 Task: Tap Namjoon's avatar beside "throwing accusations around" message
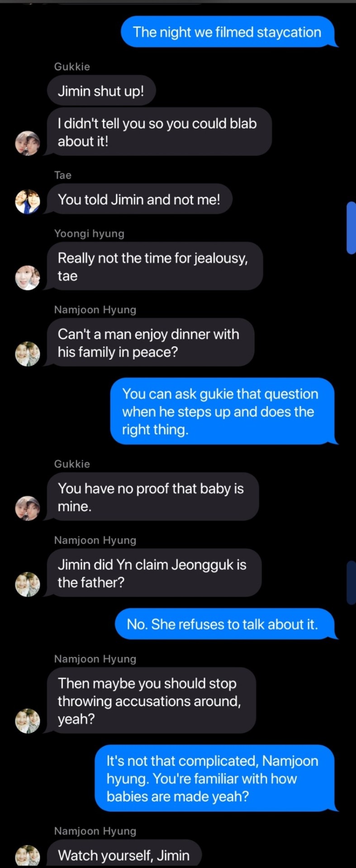coord(28,721)
